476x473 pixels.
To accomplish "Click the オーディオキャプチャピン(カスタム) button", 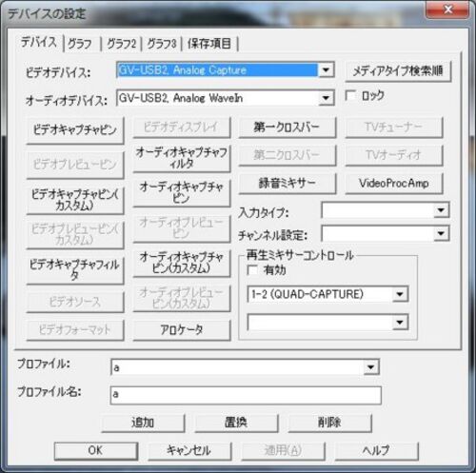I will (182, 263).
